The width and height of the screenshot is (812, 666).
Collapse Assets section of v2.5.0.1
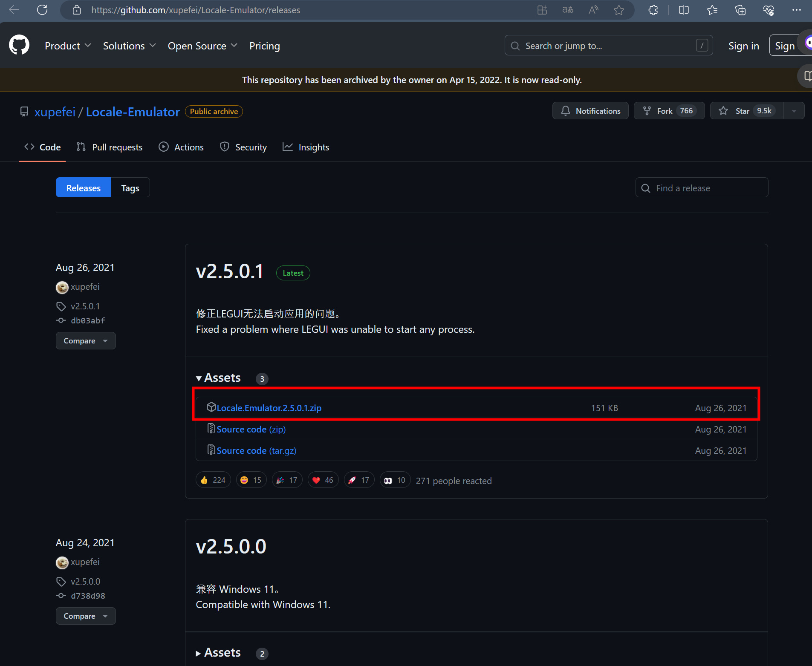218,378
